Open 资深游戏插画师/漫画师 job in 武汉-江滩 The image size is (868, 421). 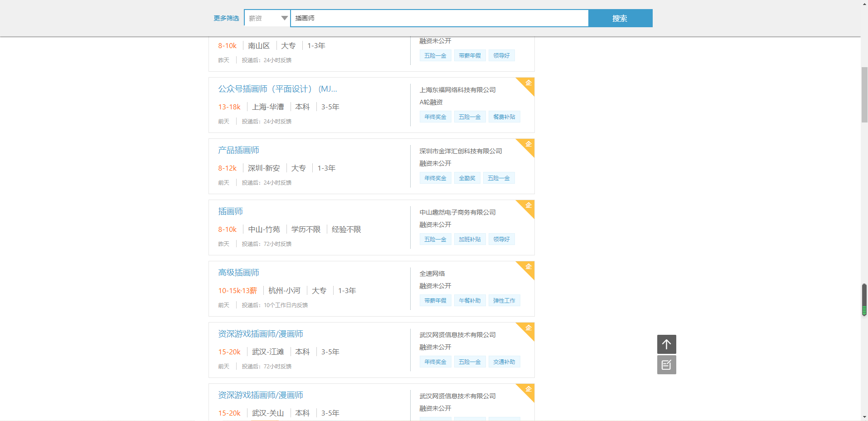(x=261, y=334)
